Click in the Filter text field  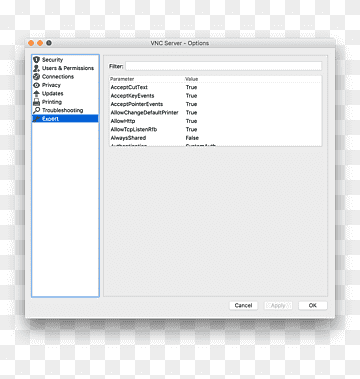click(x=224, y=66)
